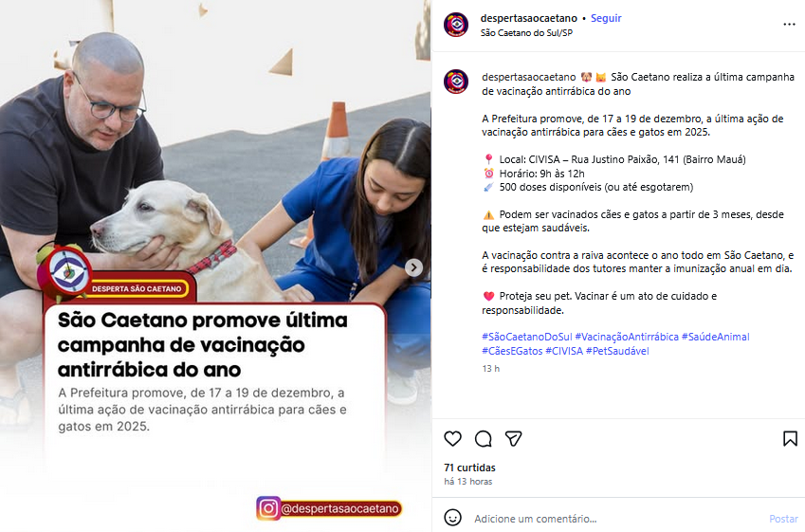Image resolution: width=805 pixels, height=532 pixels.
Task: Open the three-dot more options menu
Action: click(789, 25)
